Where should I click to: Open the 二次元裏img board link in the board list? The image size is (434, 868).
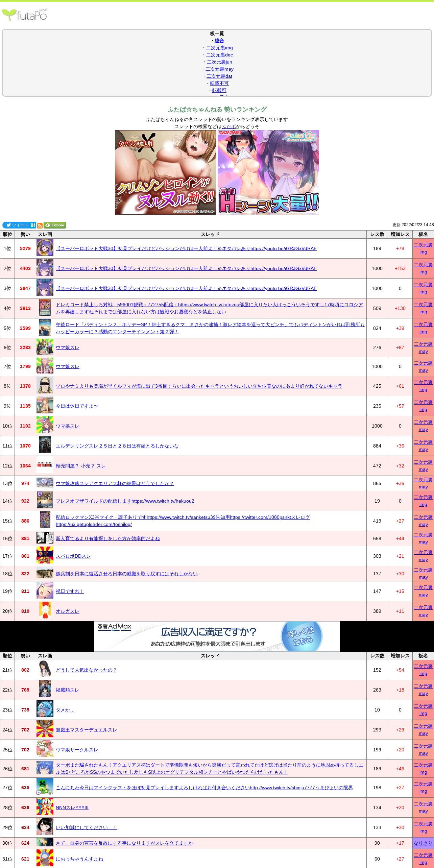219,48
